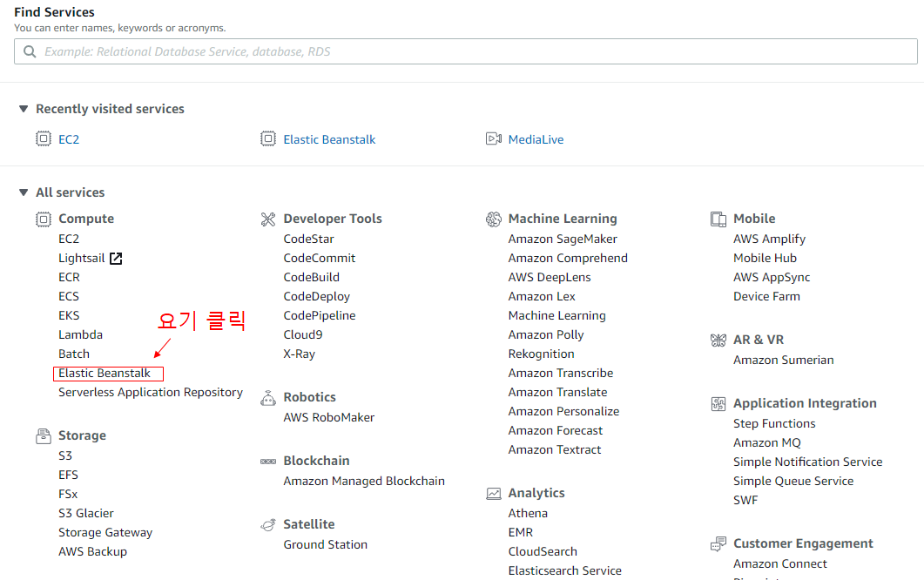
Task: Open Amazon Comprehend
Action: tap(568, 258)
